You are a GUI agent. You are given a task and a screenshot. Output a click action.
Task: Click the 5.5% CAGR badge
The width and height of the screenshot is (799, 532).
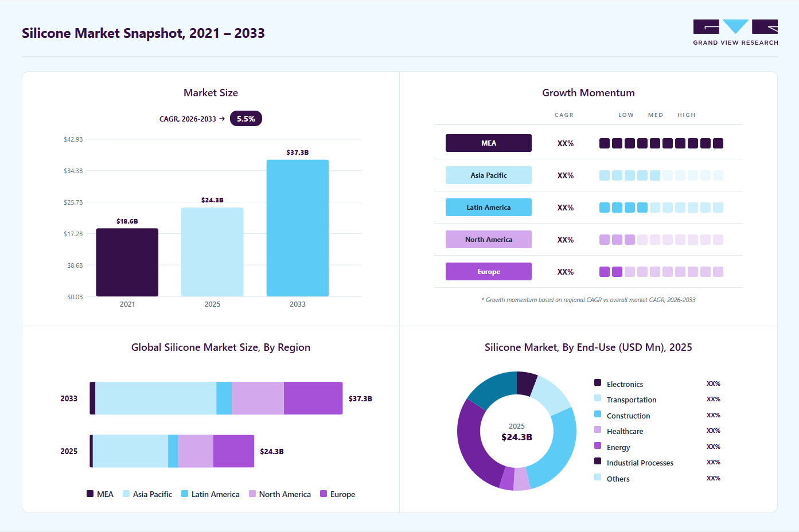245,119
